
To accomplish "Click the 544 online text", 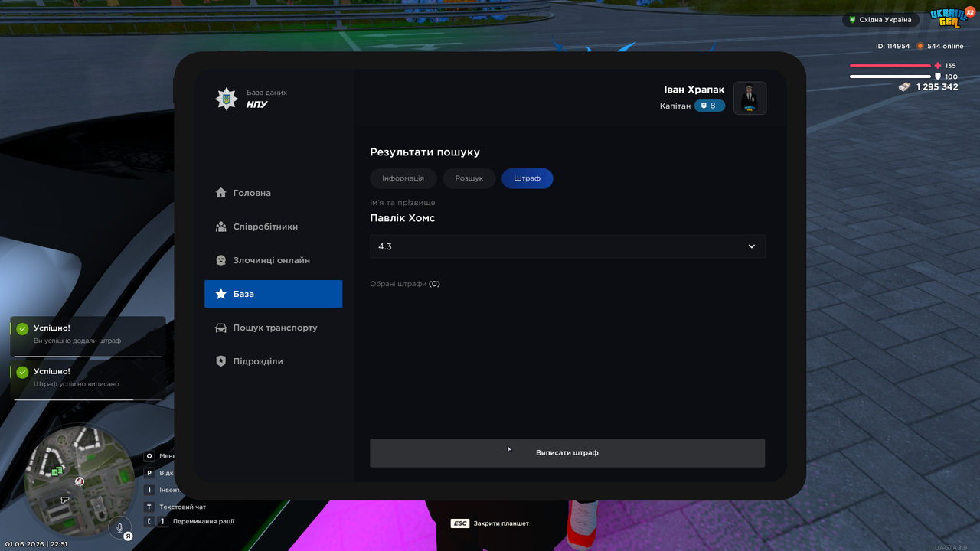I will point(946,47).
